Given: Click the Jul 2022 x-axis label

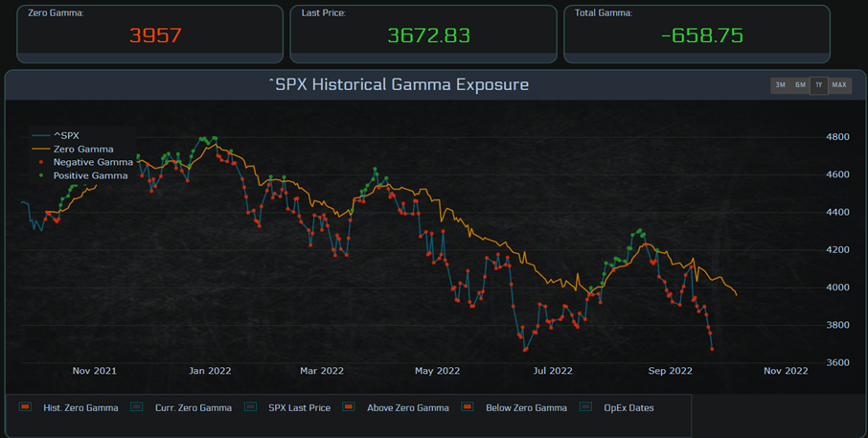Looking at the screenshot, I should 553,371.
